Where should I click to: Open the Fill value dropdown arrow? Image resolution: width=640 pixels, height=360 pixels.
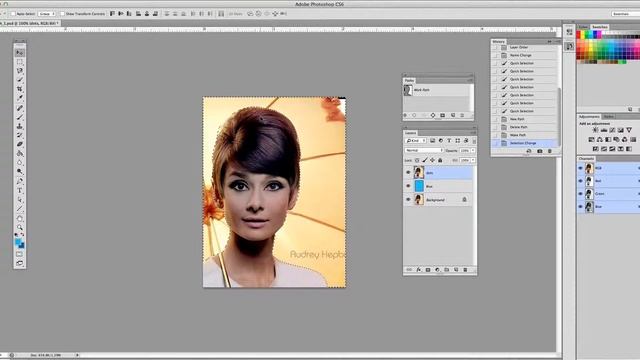[x=473, y=160]
